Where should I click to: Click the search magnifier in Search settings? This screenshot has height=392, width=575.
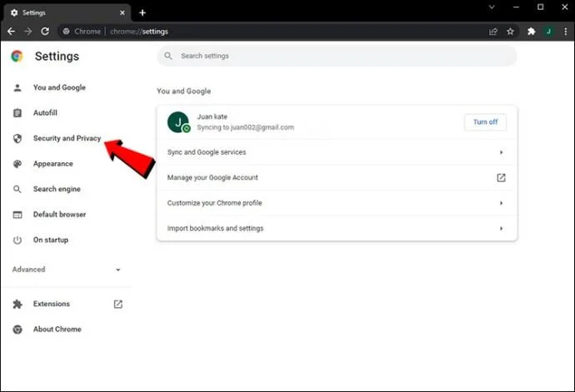point(168,56)
